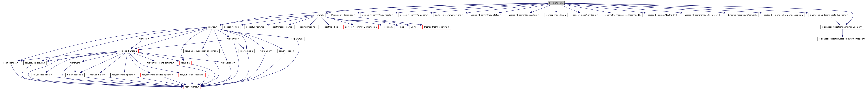
Task: Open the tf/transform_datatypes.h node
Action: tap(342, 15)
